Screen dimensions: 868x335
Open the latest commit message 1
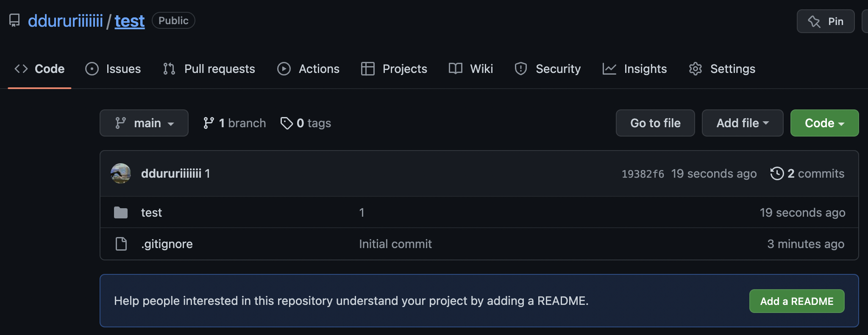tap(208, 173)
